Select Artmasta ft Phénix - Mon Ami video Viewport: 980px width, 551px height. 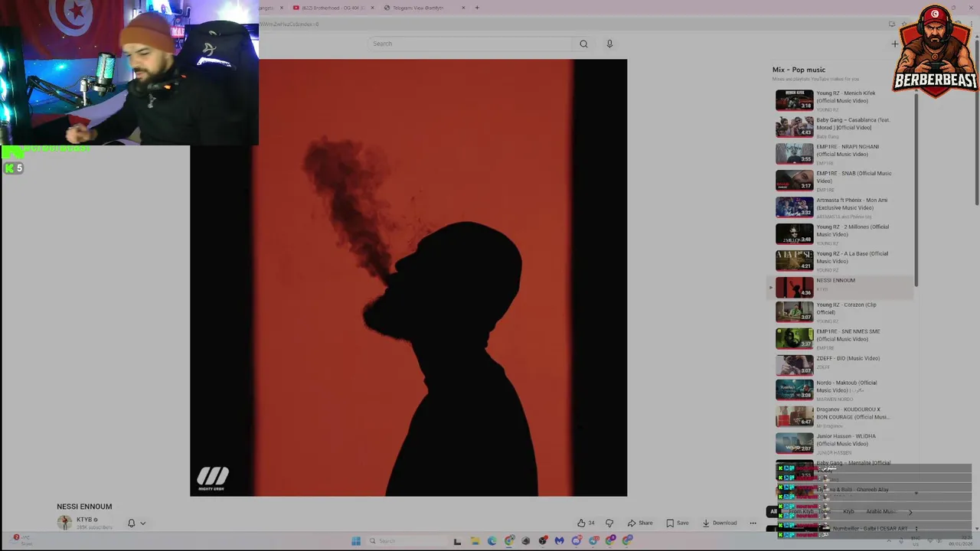(841, 207)
